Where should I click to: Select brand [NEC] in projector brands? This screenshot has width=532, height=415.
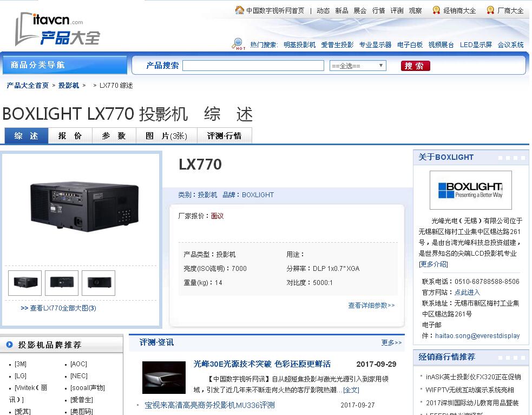click(x=79, y=376)
